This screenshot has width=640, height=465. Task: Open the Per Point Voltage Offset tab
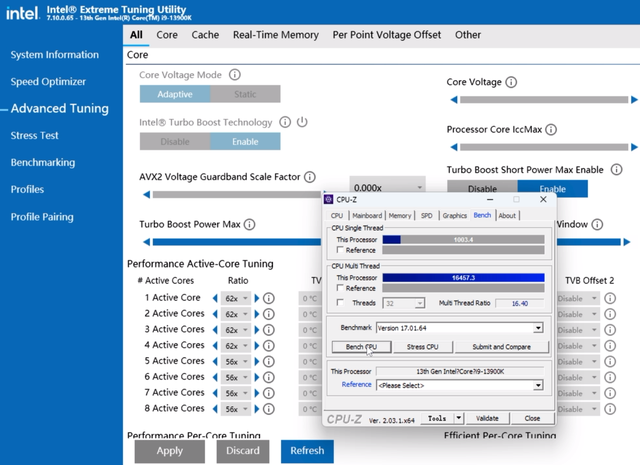pyautogui.click(x=387, y=35)
